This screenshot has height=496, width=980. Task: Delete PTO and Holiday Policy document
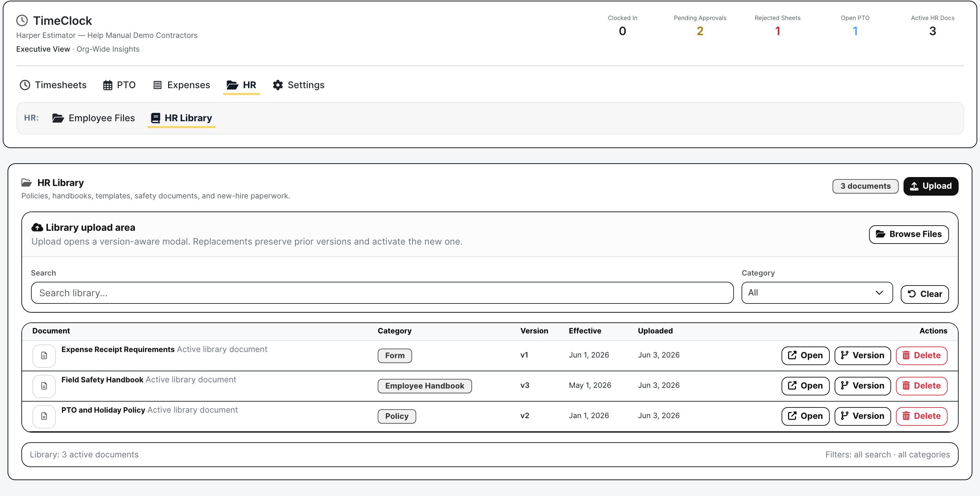pyautogui.click(x=921, y=416)
